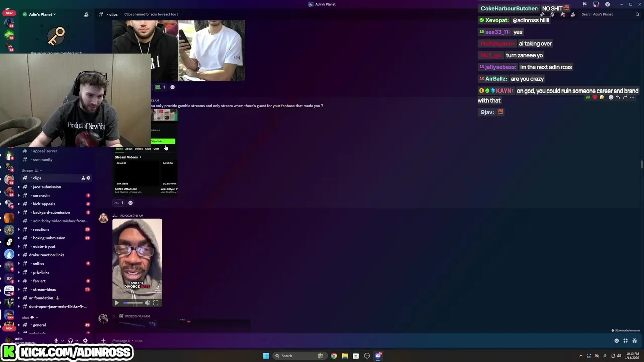Open the Discord inbox icon in title bar

click(x=596, y=4)
